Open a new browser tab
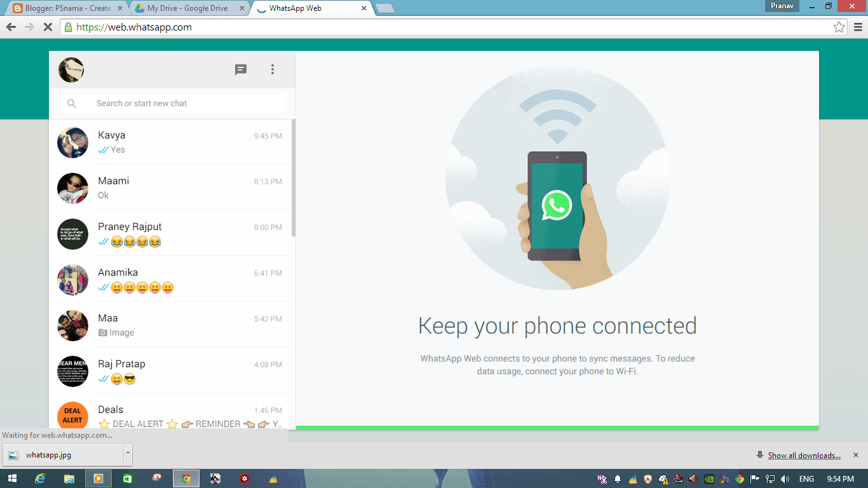Screen dimensions: 868x488 click(x=385, y=8)
